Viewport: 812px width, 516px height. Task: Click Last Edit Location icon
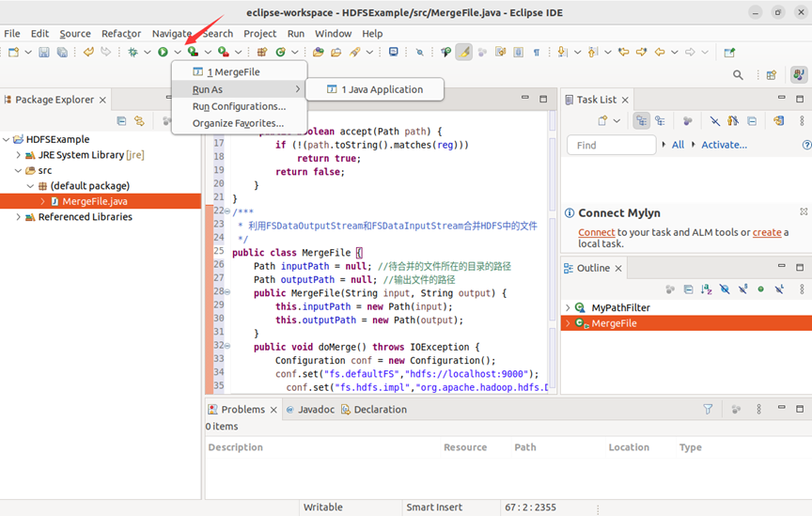624,52
